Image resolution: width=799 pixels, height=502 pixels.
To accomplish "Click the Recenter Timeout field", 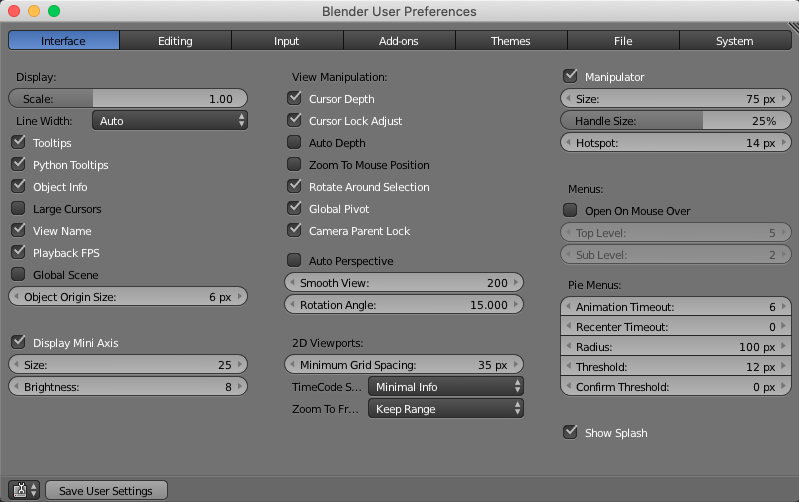I will 676,326.
